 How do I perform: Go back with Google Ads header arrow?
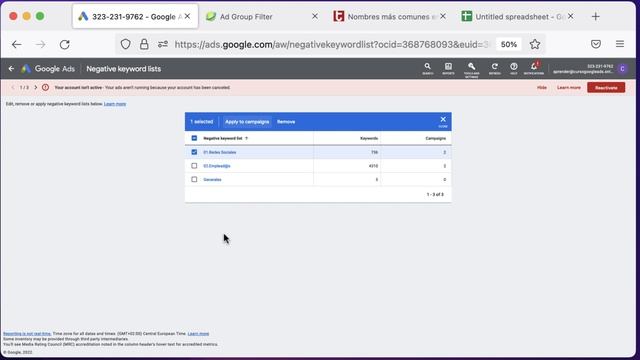11,69
